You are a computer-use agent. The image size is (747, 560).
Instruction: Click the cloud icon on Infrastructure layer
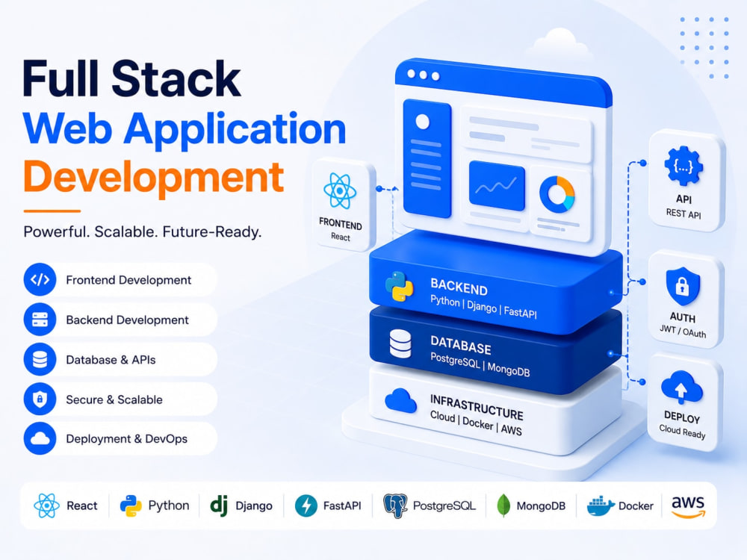click(x=400, y=400)
